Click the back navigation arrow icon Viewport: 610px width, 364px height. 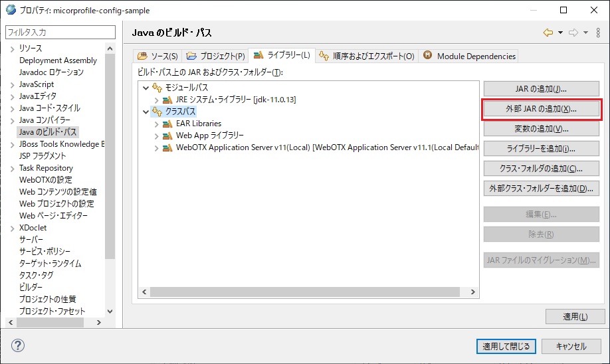(548, 33)
